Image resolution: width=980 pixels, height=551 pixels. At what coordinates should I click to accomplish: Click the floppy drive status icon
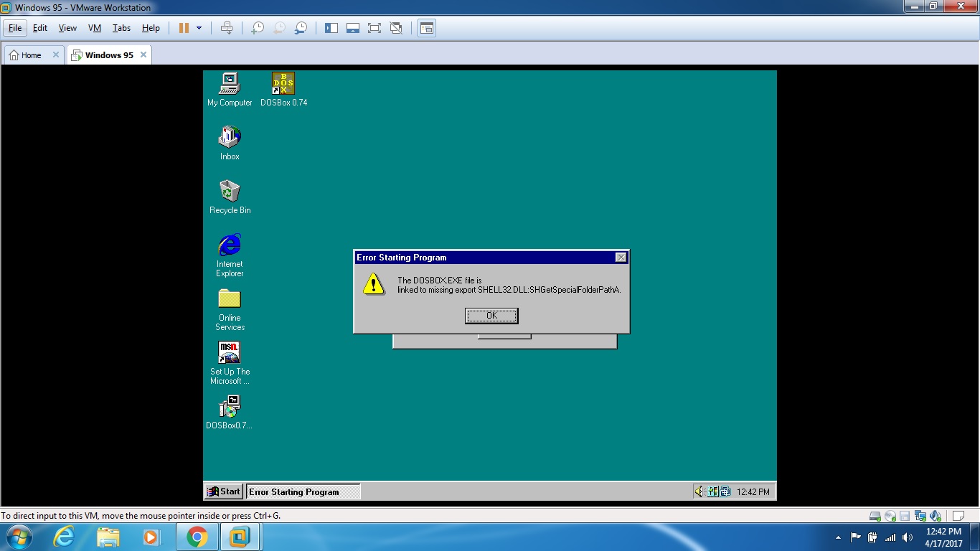[x=905, y=516]
